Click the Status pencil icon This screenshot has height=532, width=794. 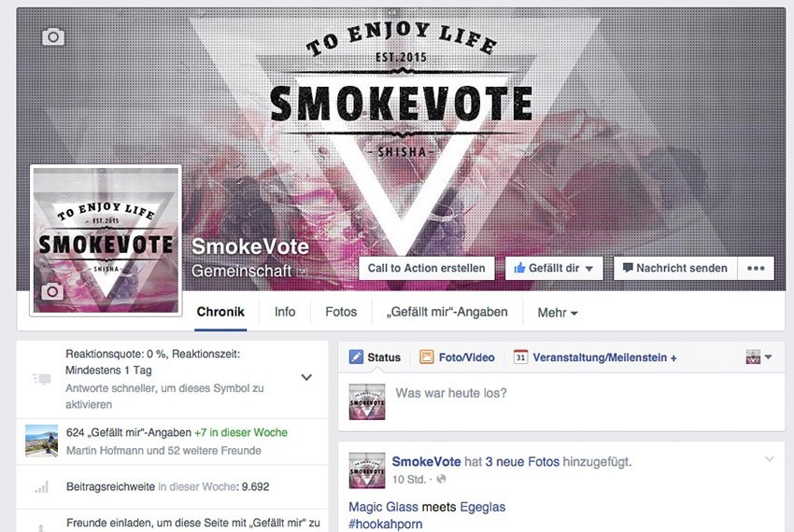(356, 357)
